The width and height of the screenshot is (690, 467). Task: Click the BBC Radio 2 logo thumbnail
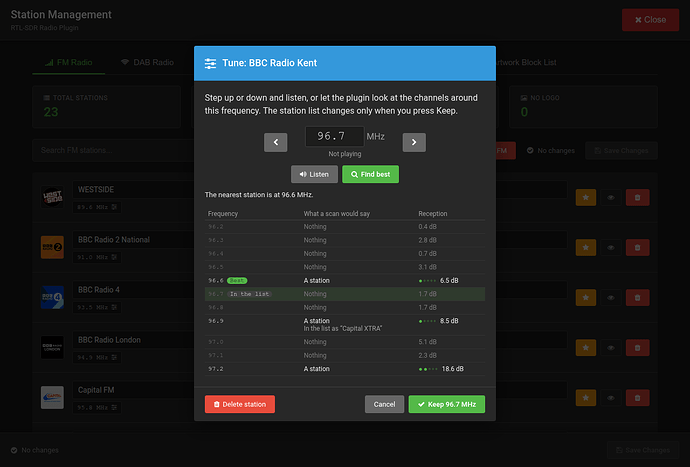click(52, 247)
